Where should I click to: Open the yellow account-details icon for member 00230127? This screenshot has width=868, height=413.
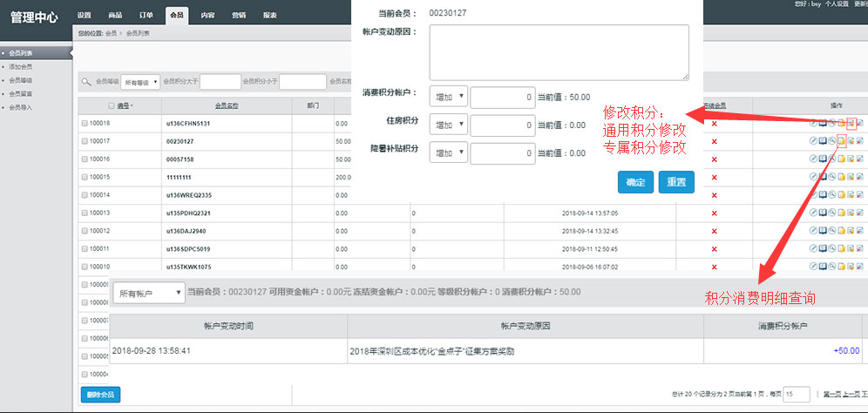tap(842, 140)
